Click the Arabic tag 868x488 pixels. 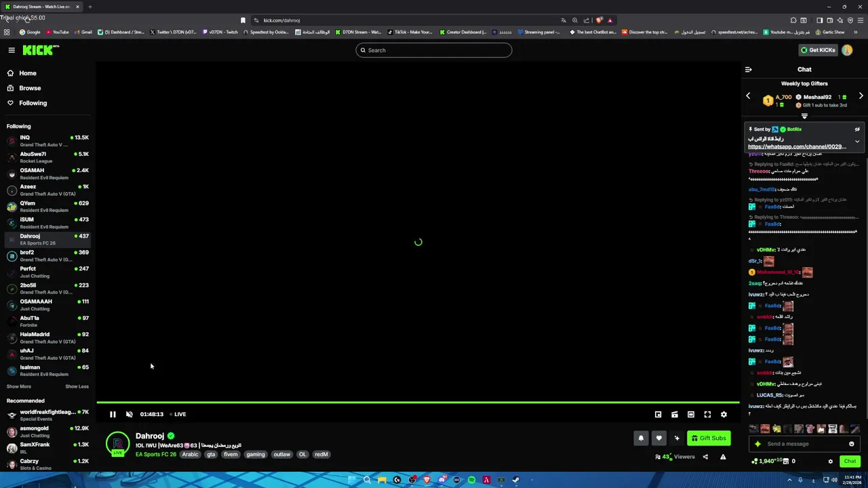click(190, 454)
